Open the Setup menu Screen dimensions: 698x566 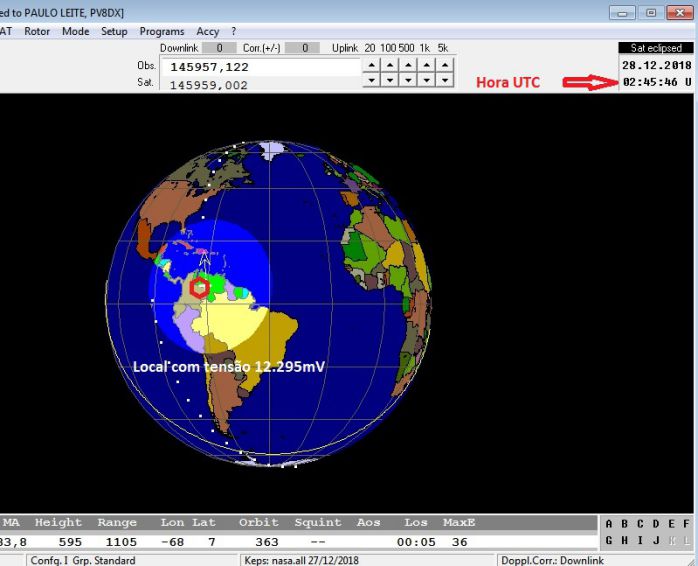[114, 31]
